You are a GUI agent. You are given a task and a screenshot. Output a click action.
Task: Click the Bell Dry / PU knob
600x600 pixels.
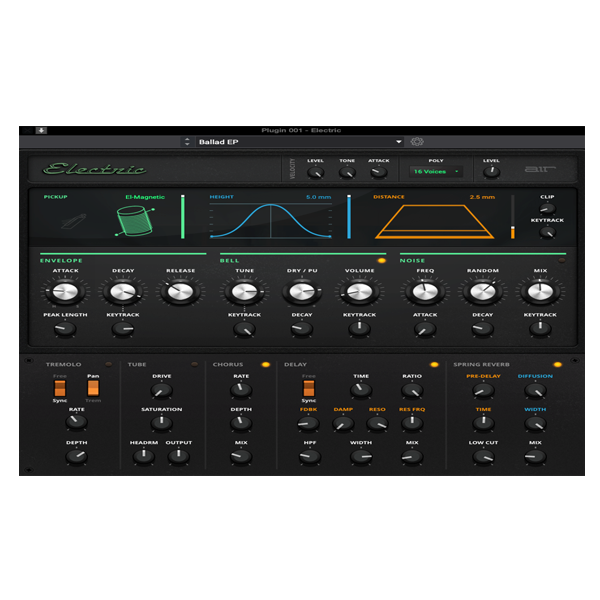(x=302, y=292)
